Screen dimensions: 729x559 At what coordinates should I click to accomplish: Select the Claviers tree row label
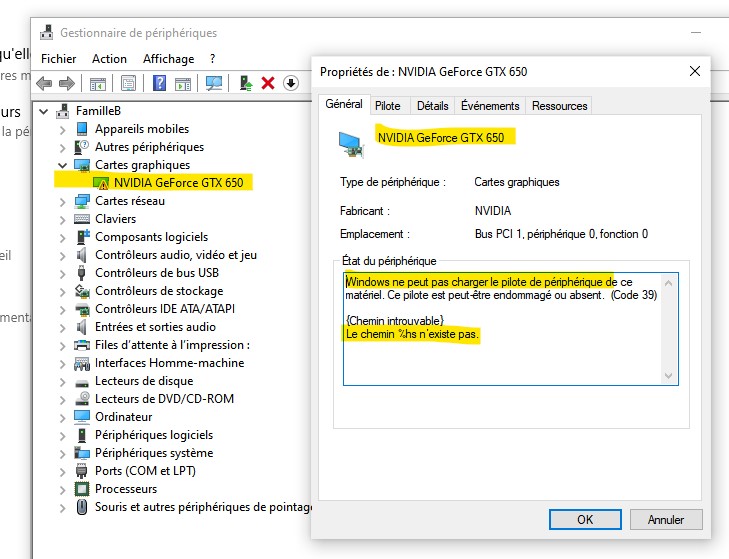click(115, 219)
